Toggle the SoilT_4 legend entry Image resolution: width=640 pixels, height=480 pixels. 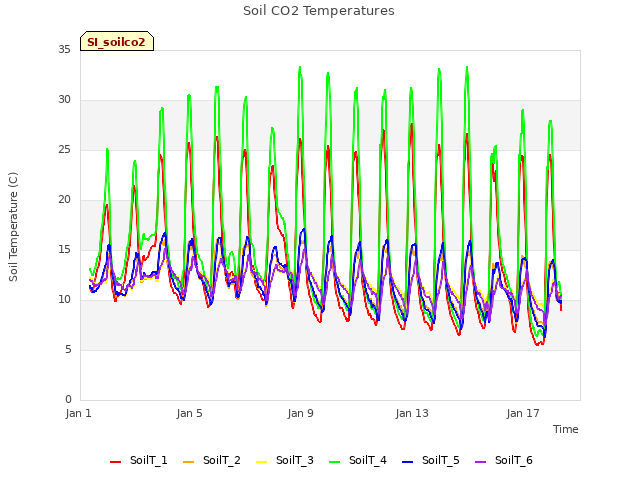pos(358,460)
